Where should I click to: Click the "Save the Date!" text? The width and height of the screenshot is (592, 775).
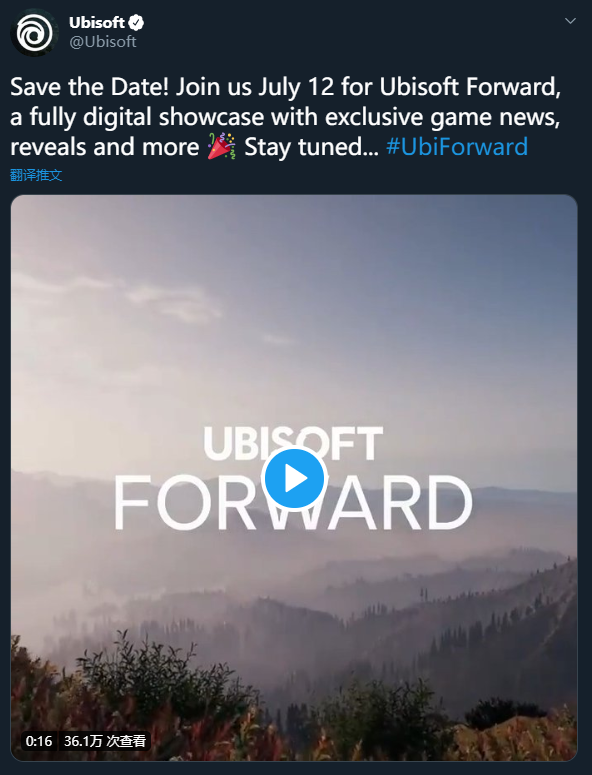click(89, 87)
